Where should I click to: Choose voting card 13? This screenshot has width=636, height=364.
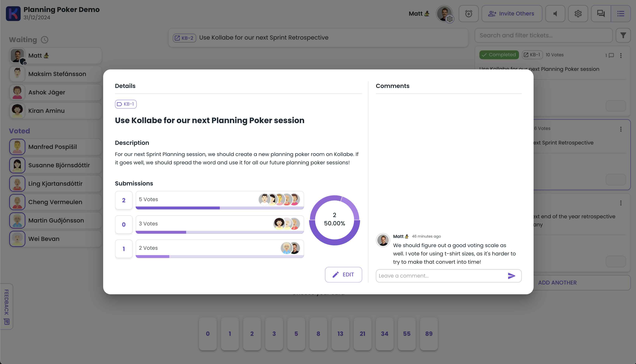[x=340, y=334]
